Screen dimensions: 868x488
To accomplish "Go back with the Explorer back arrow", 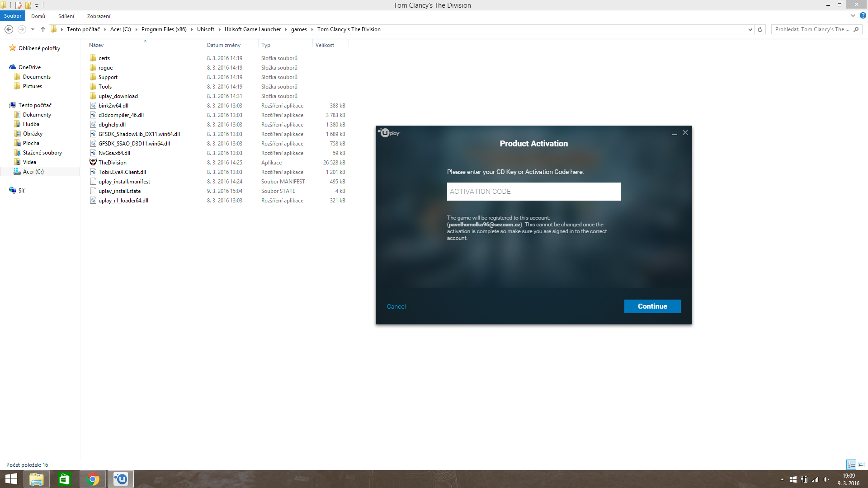I will point(9,29).
